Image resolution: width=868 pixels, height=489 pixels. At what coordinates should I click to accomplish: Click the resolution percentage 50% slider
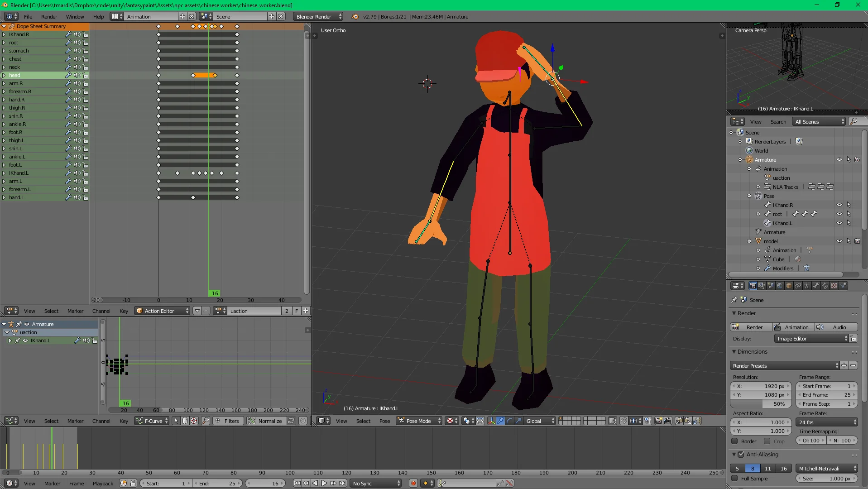(x=761, y=403)
